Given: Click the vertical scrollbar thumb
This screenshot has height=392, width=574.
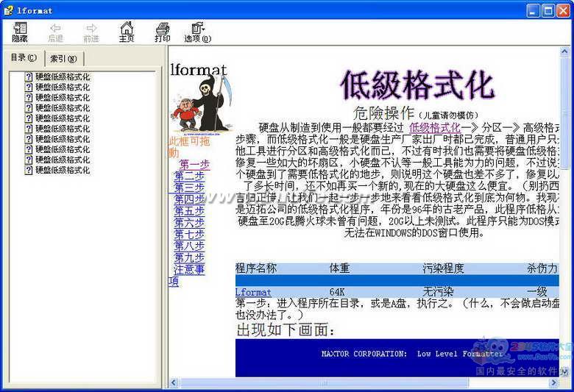Looking at the screenshot, I should point(564,113).
